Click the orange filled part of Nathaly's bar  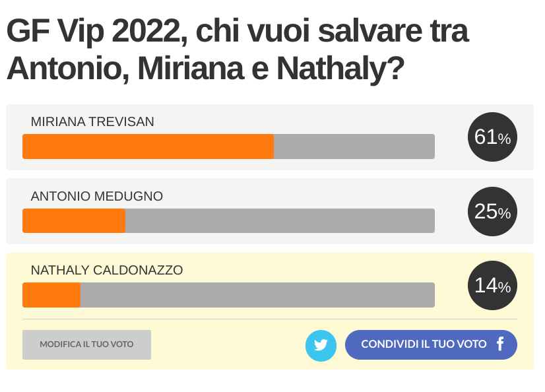coord(51,295)
